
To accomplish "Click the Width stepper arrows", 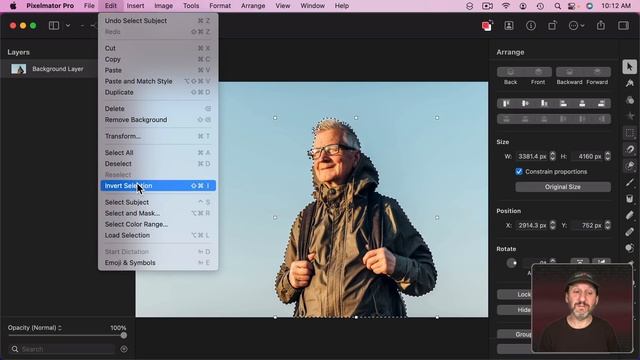I will (552, 156).
